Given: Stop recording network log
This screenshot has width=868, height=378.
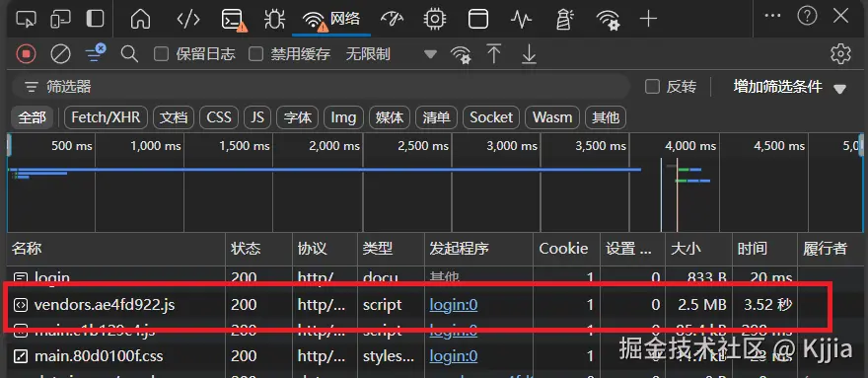Looking at the screenshot, I should tap(26, 53).
